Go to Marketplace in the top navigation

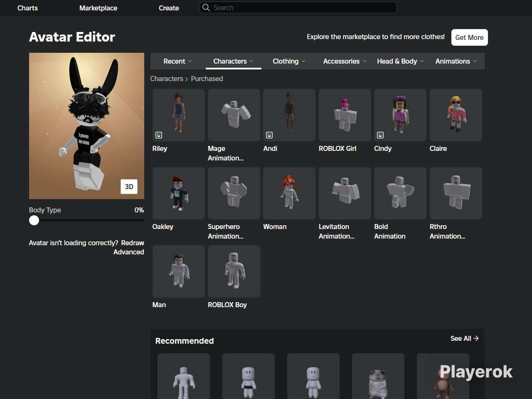98,8
